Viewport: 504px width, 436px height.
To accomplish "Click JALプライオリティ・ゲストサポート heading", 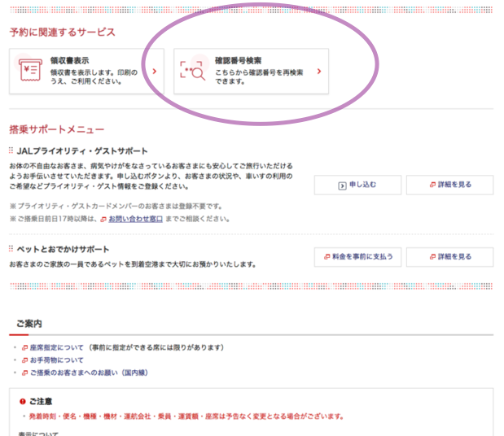I will click(82, 151).
